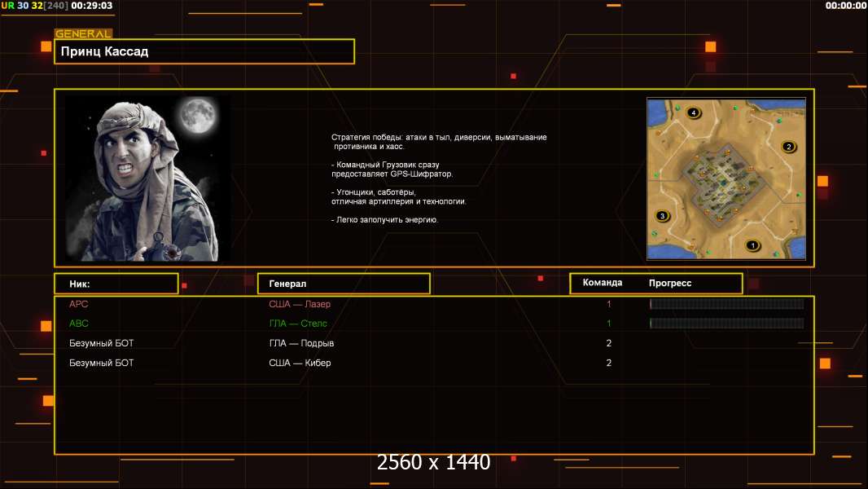Viewport: 868px width, 489px height.
Task: Click the ГЛА — Подрыв general entry
Action: (x=301, y=343)
